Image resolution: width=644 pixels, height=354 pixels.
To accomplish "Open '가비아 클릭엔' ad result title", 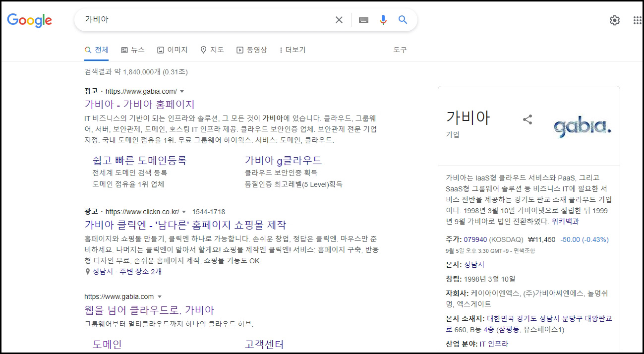I will (185, 225).
